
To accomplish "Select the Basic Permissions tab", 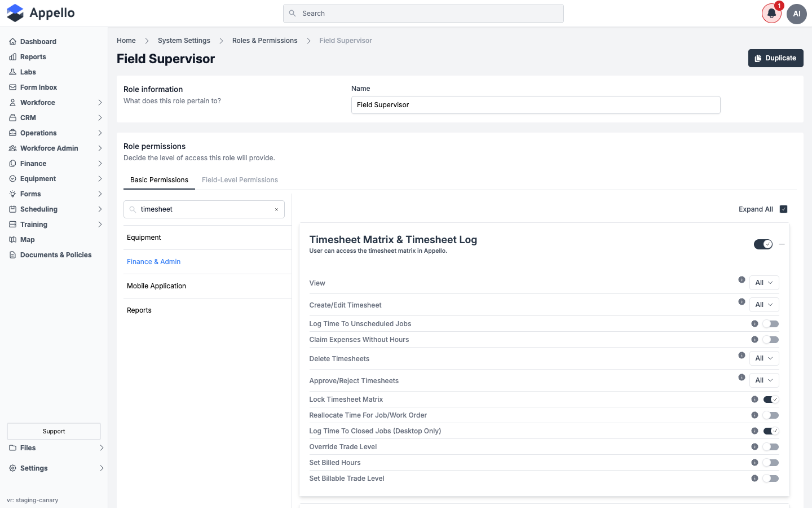I will click(159, 180).
